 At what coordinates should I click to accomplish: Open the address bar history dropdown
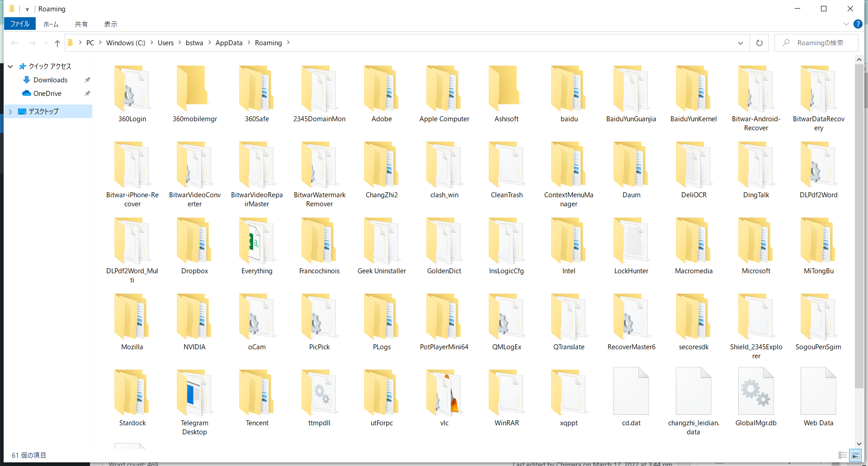[740, 43]
